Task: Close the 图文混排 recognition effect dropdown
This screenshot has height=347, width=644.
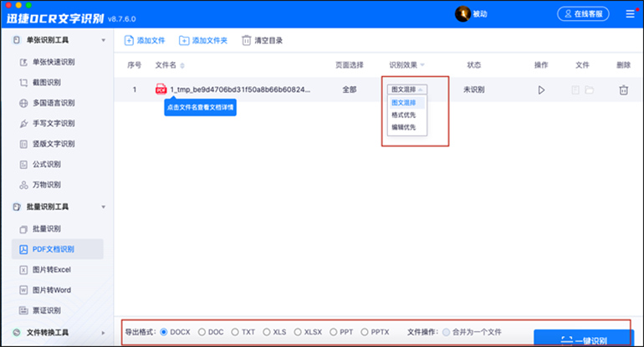Action: tap(407, 89)
